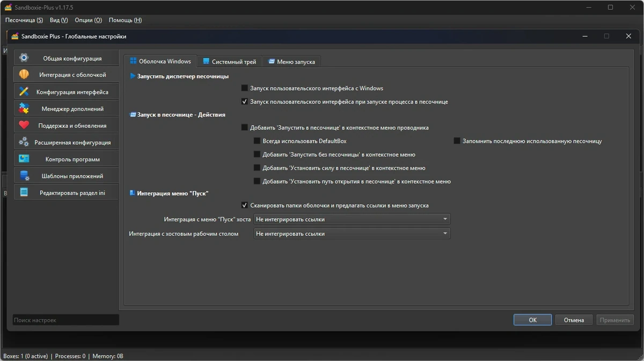Screen dimensions: 644x361
Task: Click the Windows logo on Оболочка Windows tab
Action: 133,61
